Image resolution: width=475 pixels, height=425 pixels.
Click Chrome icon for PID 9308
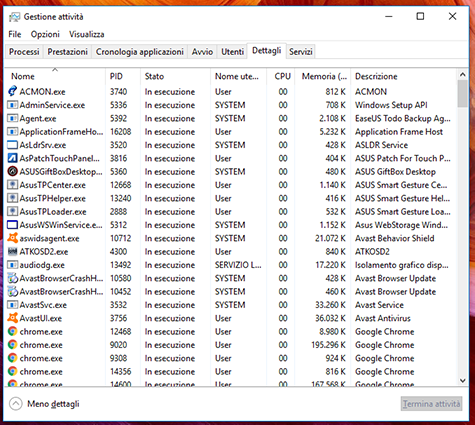coord(12,358)
